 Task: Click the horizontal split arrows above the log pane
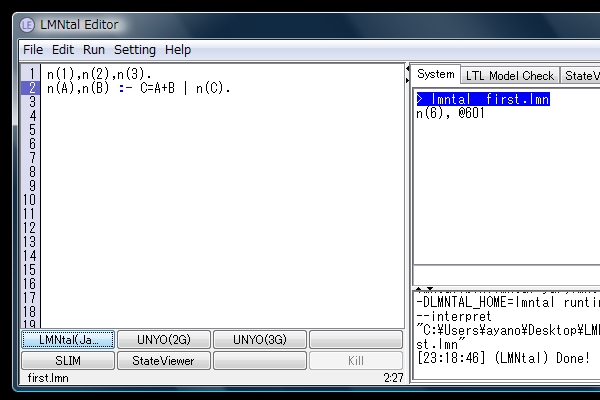point(421,289)
